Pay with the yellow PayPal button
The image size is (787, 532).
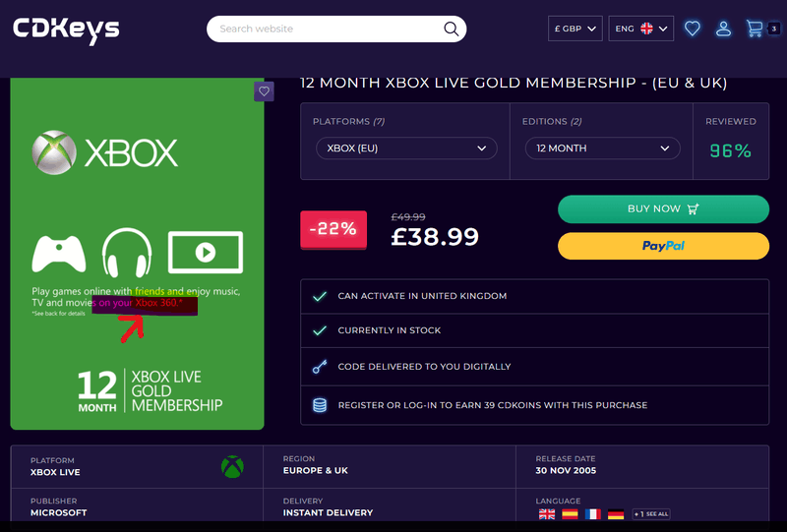(x=663, y=246)
